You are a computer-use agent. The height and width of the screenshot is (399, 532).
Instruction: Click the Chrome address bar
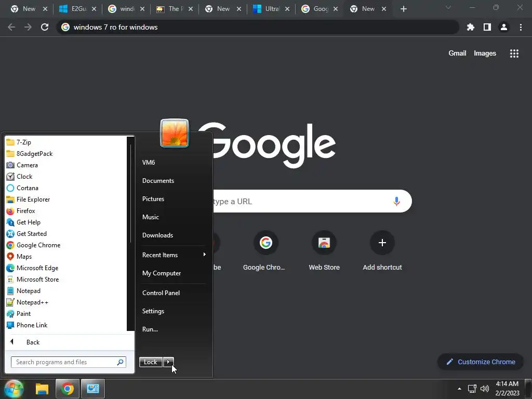click(x=258, y=27)
